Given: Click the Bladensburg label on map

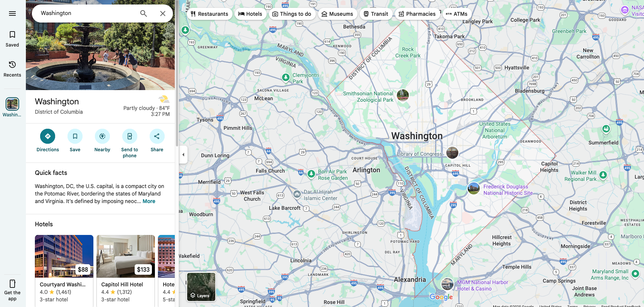Looking at the screenshot, I should 530,91.
